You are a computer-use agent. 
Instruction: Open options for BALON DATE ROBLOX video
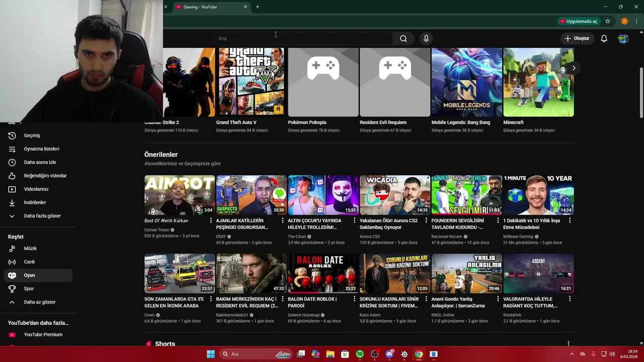355,299
